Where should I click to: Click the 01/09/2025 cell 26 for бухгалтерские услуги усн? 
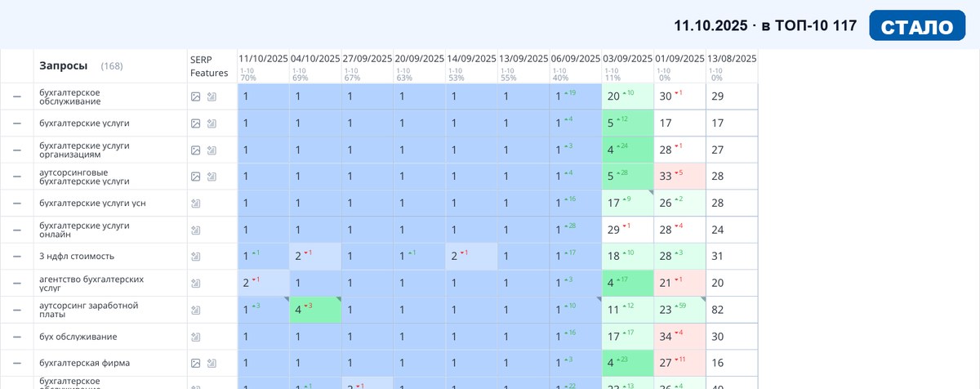tap(680, 203)
